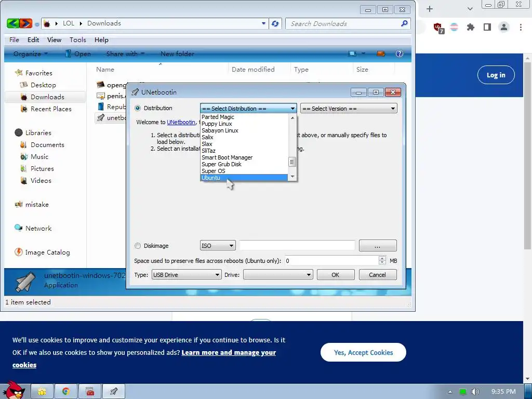The width and height of the screenshot is (532, 399).
Task: Open the Type USB Drive dropdown
Action: pos(187,275)
